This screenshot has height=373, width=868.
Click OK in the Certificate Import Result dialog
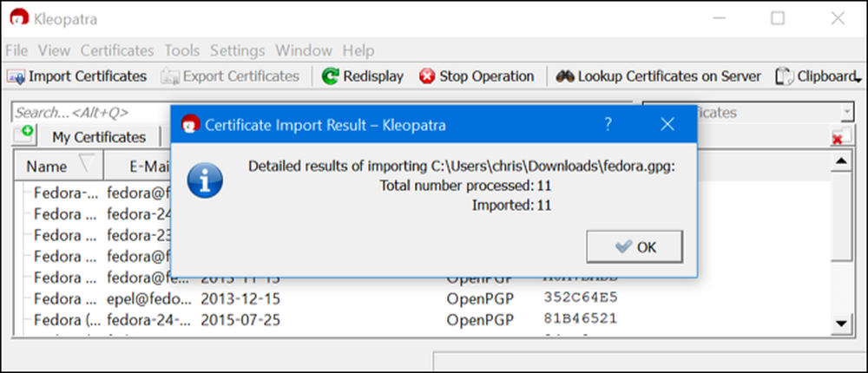635,247
